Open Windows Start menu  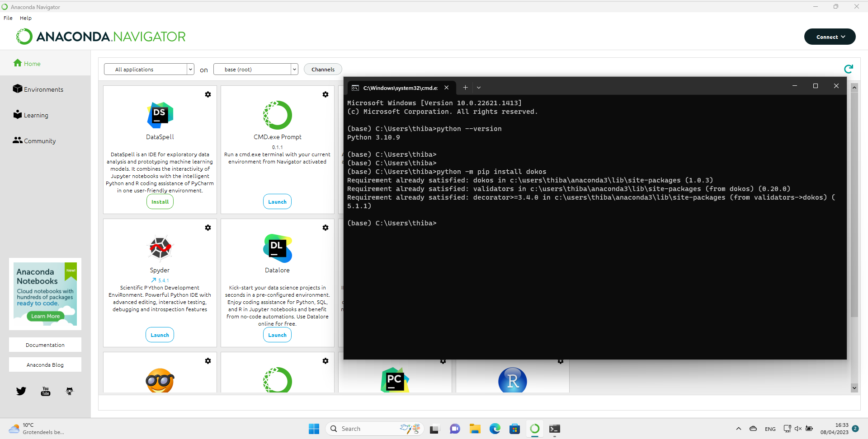pos(314,429)
